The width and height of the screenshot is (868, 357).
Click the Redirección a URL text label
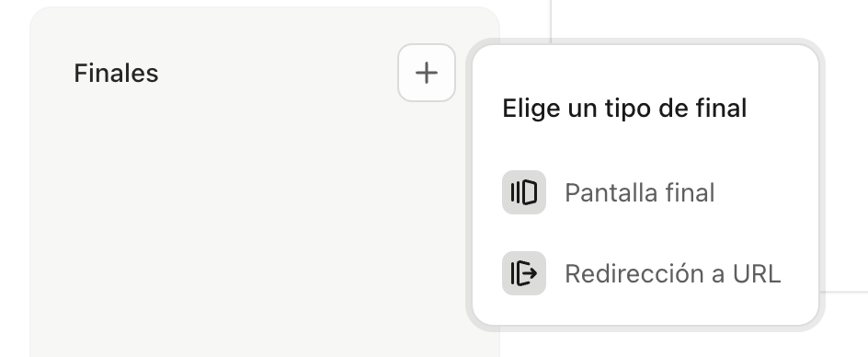tap(672, 274)
